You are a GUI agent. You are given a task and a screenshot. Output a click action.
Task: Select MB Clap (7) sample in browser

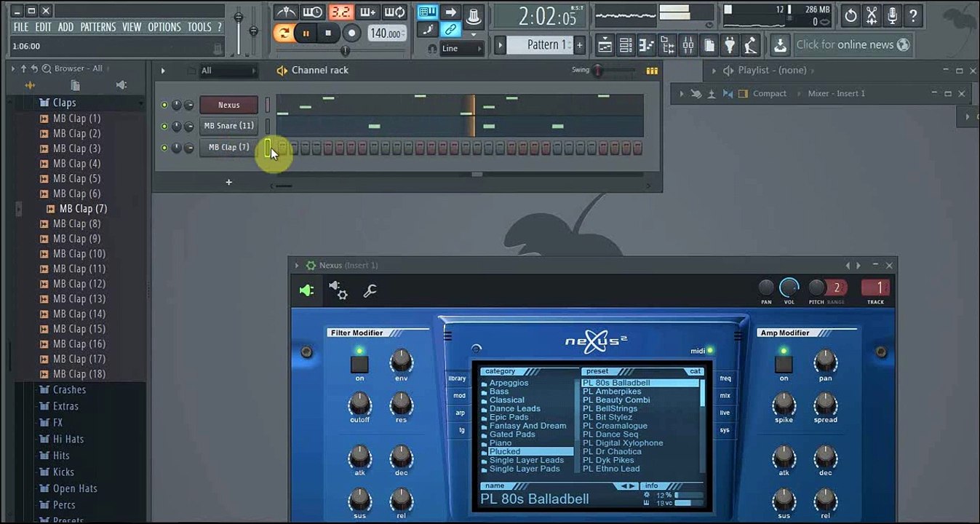(83, 209)
